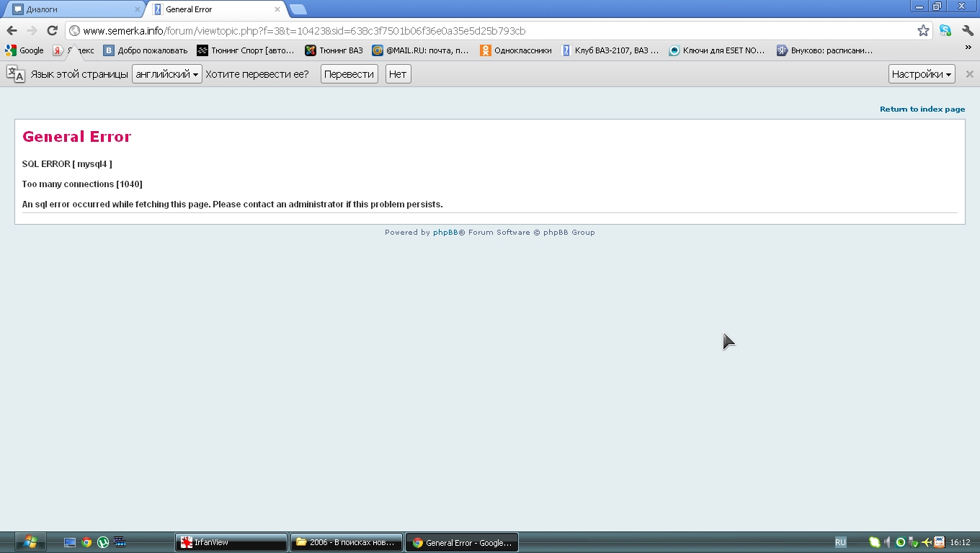The height and width of the screenshot is (553, 980).
Task: Click the Skype extension icon
Action: pyautogui.click(x=945, y=30)
